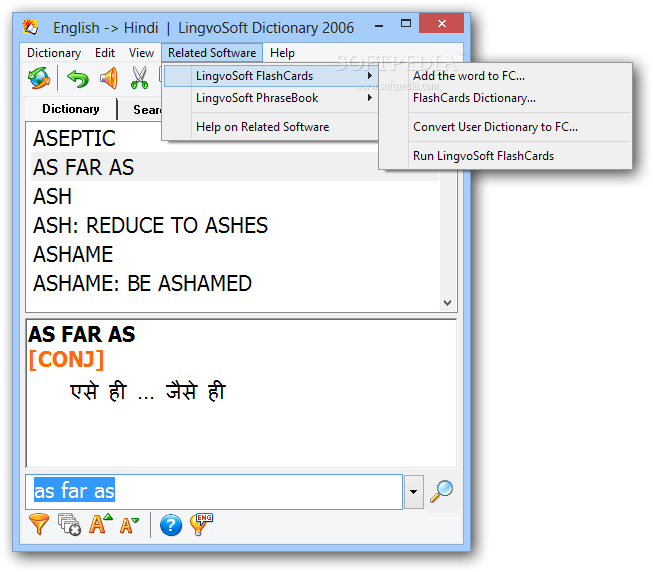This screenshot has height=572, width=653.
Task: Click the magnifying glass search icon
Action: pos(441,491)
